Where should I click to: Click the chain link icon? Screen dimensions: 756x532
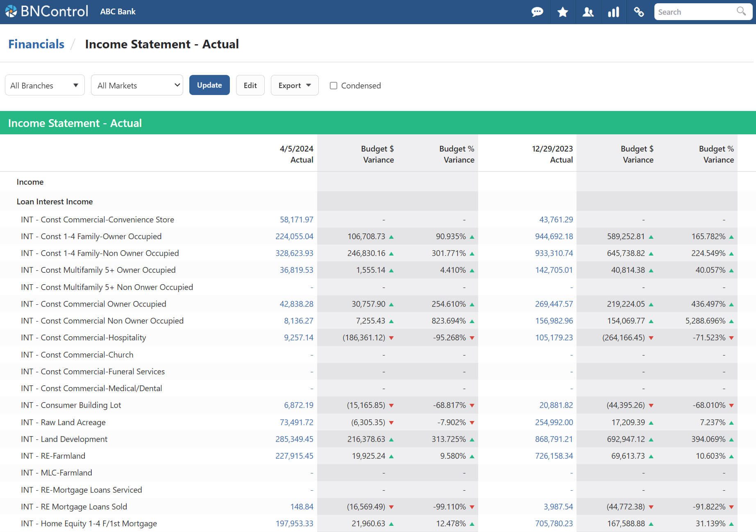(639, 12)
